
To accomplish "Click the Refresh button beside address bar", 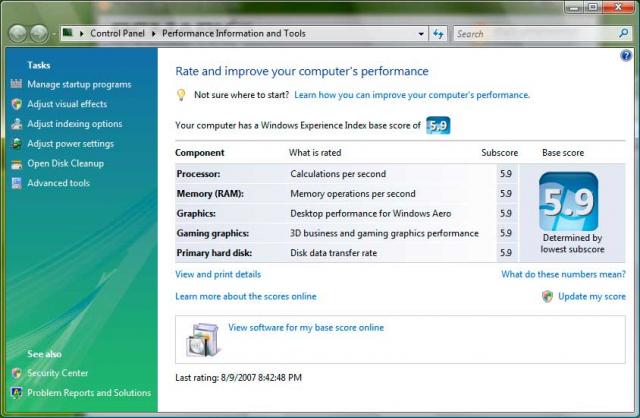I will pos(438,33).
